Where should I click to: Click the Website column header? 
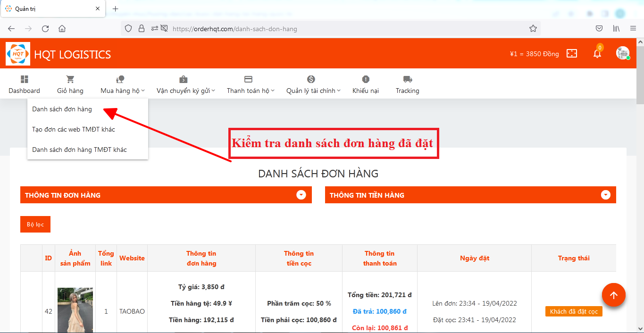click(x=132, y=258)
